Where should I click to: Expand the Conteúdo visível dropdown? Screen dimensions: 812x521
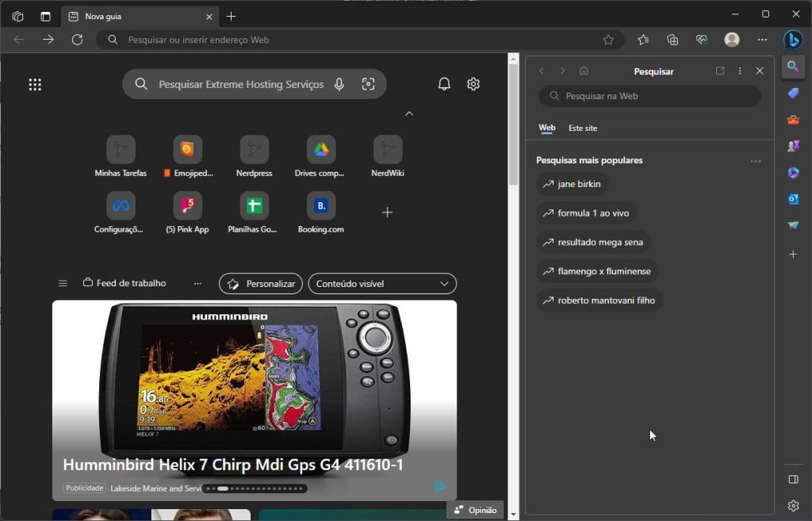(382, 284)
